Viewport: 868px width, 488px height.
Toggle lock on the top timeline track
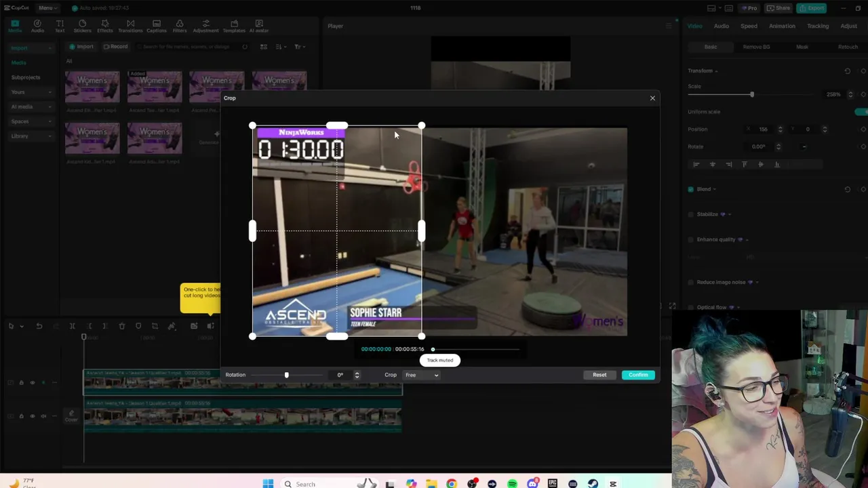(x=21, y=382)
